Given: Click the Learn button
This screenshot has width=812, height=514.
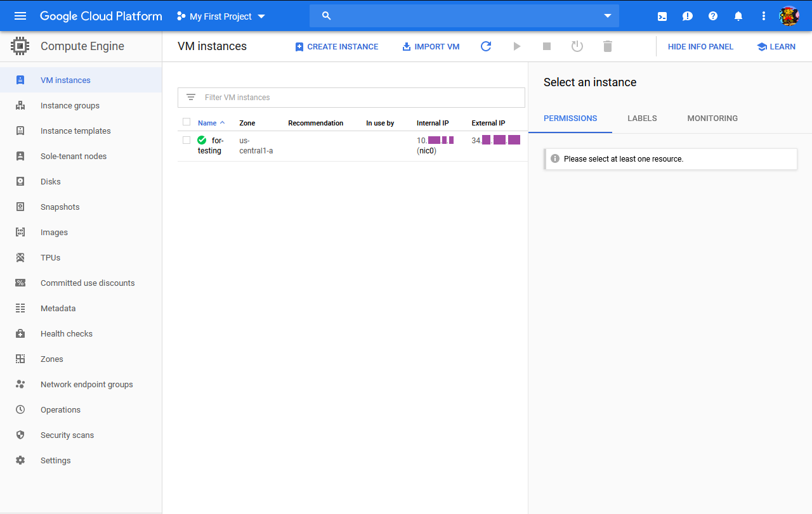Looking at the screenshot, I should pos(776,47).
